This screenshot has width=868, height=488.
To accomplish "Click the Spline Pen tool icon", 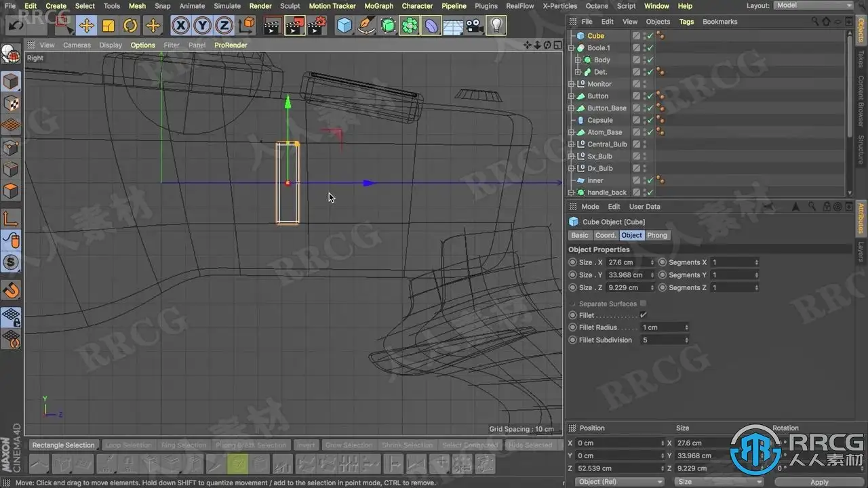I will point(366,26).
